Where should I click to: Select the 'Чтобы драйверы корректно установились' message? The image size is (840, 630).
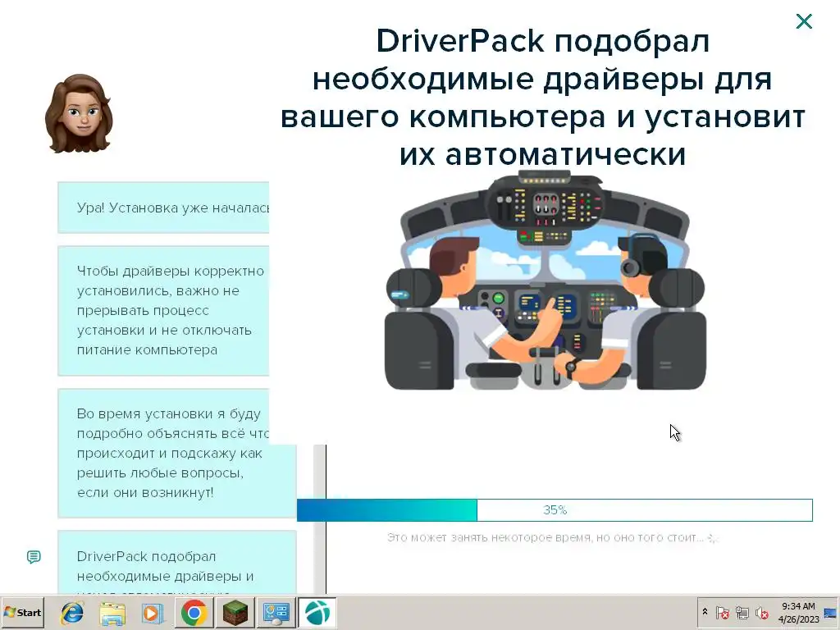click(x=163, y=311)
